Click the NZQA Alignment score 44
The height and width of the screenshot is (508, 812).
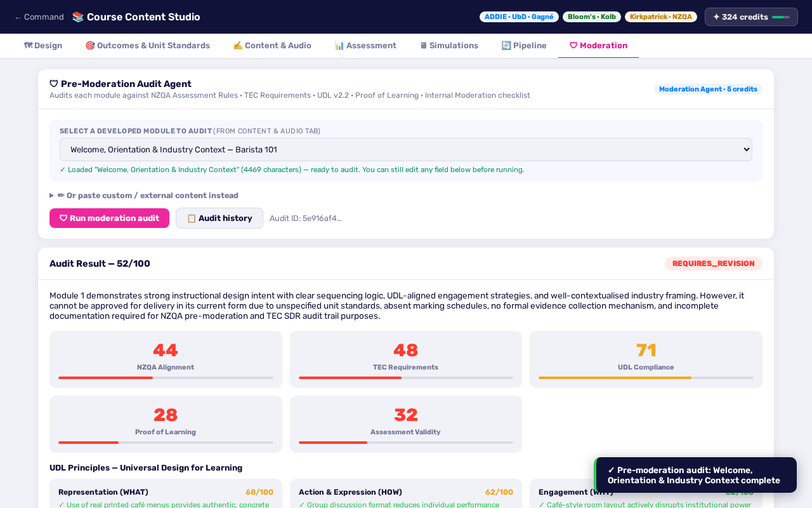pyautogui.click(x=166, y=351)
